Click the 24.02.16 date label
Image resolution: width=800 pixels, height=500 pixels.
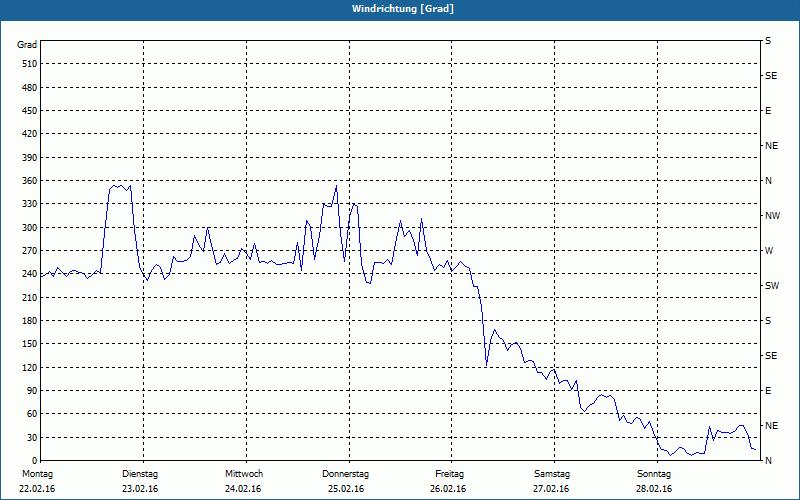click(243, 489)
